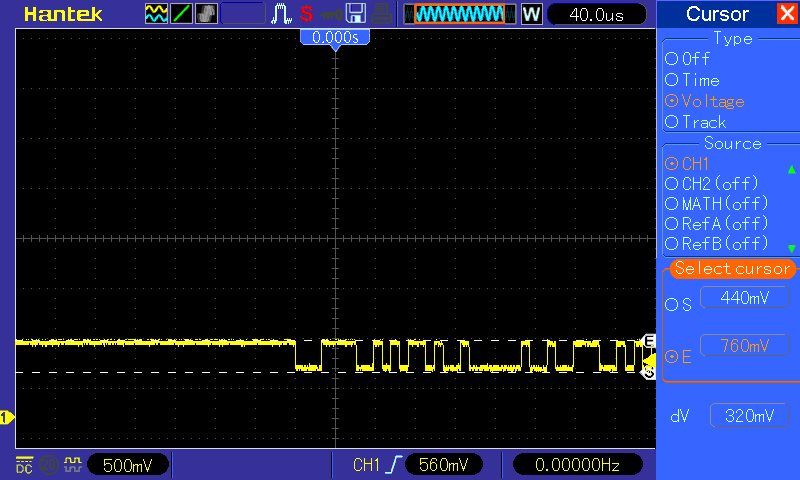Click the Select cursor button
This screenshot has width=800, height=480.
click(732, 268)
